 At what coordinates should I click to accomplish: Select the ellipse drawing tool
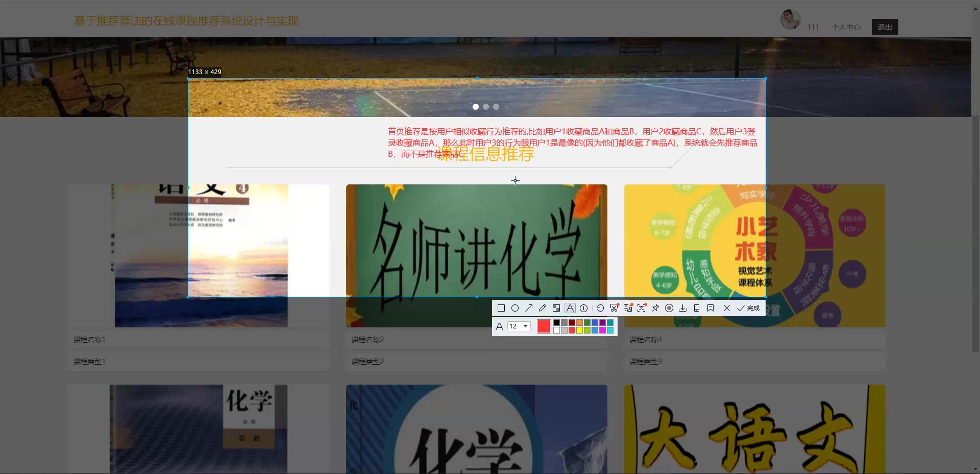(515, 308)
